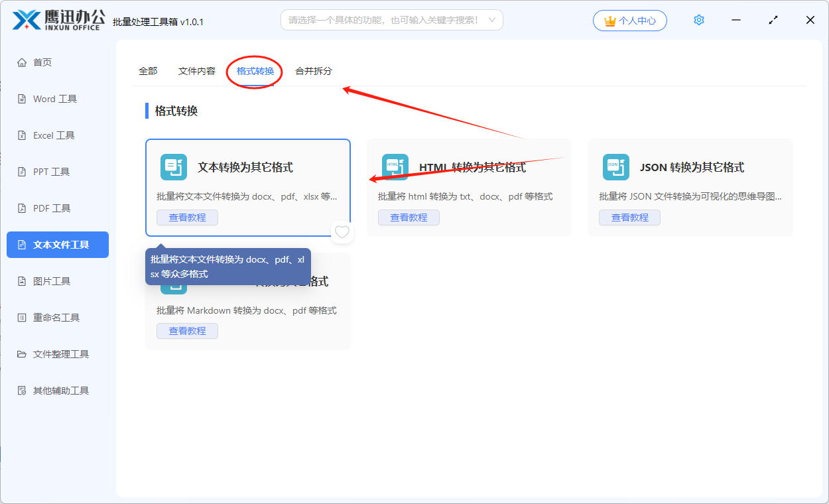Switch to the 全部 tab
This screenshot has width=829, height=504.
(148, 71)
